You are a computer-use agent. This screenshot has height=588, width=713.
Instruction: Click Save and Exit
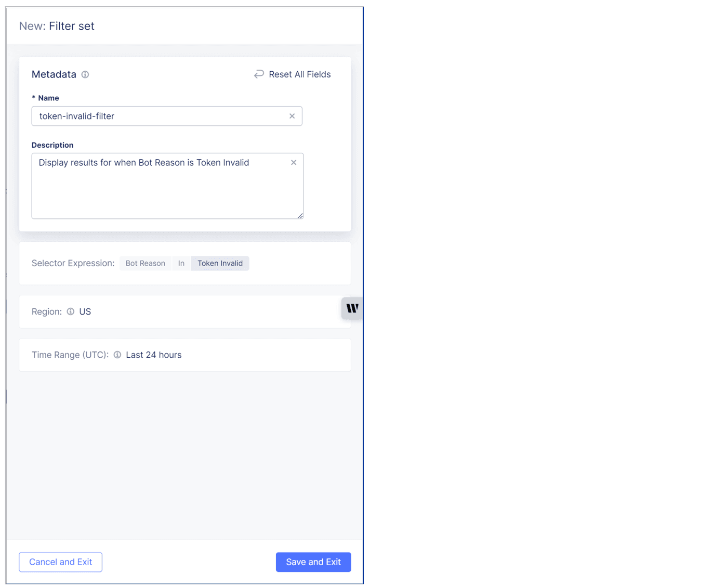click(313, 562)
